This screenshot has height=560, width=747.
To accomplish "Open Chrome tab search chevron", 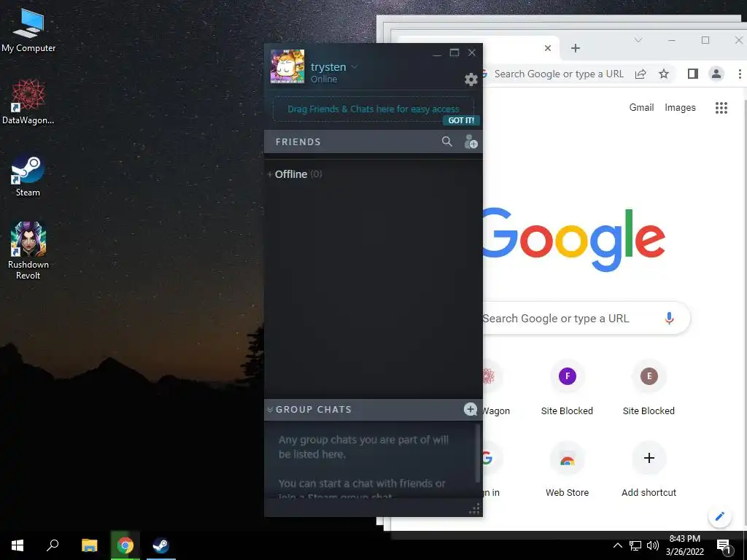I will pos(638,41).
